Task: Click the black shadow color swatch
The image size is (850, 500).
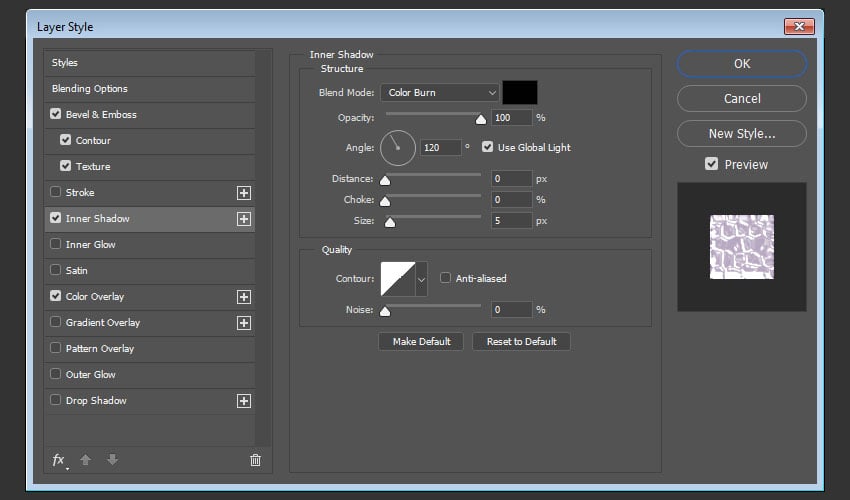Action: (x=520, y=93)
